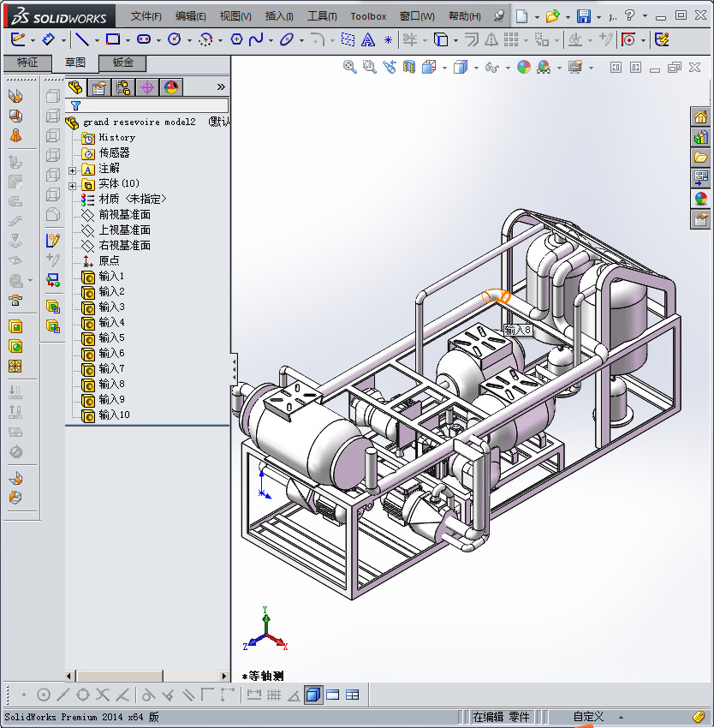Switch to the 钣金 tab

tap(122, 63)
